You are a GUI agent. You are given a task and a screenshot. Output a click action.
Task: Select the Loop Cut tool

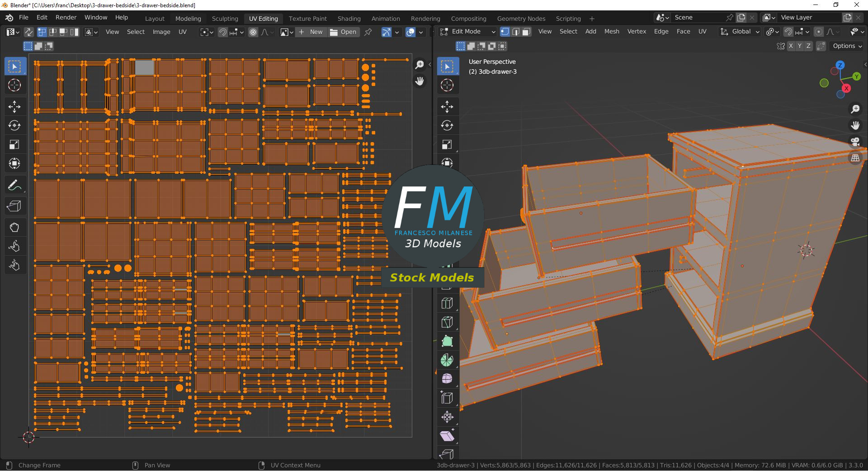tap(447, 303)
